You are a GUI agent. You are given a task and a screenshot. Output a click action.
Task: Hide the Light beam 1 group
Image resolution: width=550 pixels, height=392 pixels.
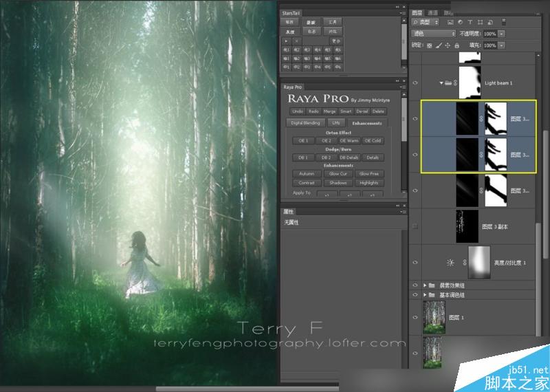(415, 83)
